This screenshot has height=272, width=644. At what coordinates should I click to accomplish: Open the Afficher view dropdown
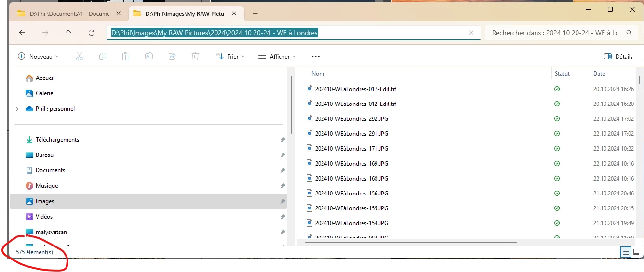277,56
